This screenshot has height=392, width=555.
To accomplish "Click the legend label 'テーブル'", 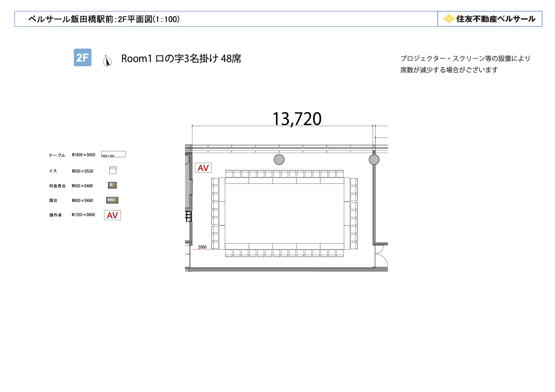I will coord(57,155).
